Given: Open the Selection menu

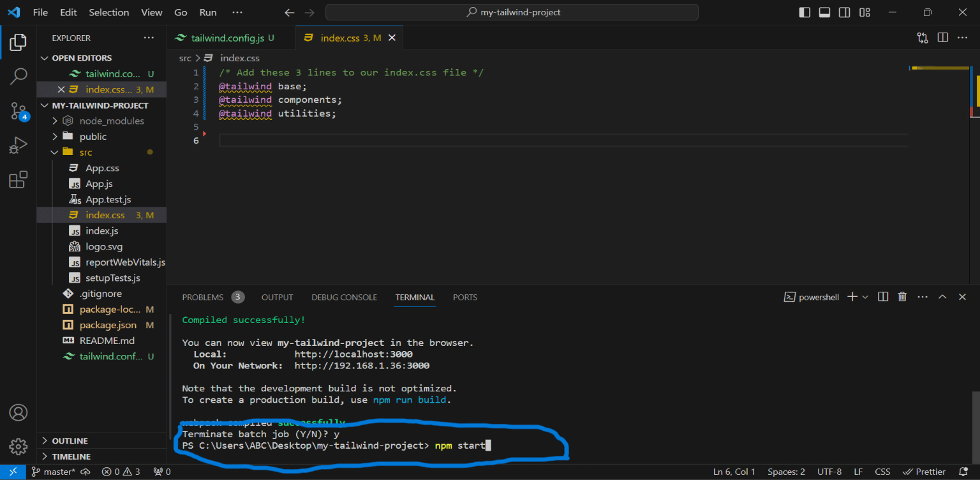Looking at the screenshot, I should pos(108,12).
